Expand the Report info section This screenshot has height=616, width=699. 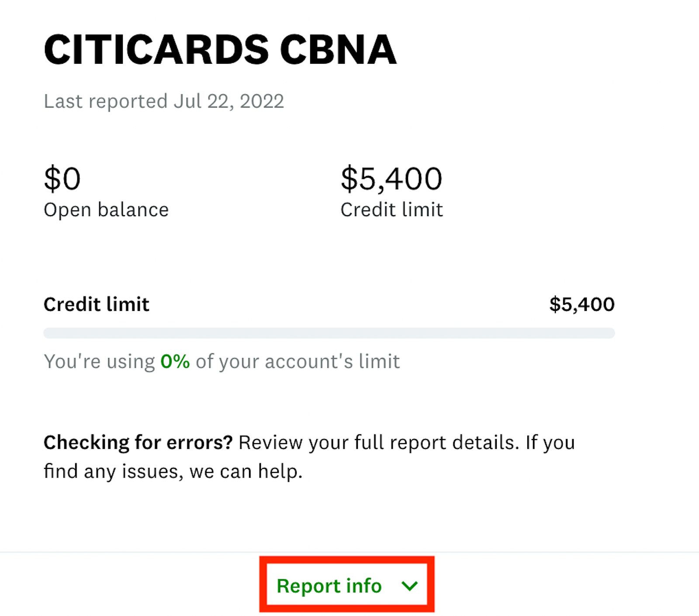pos(346,585)
